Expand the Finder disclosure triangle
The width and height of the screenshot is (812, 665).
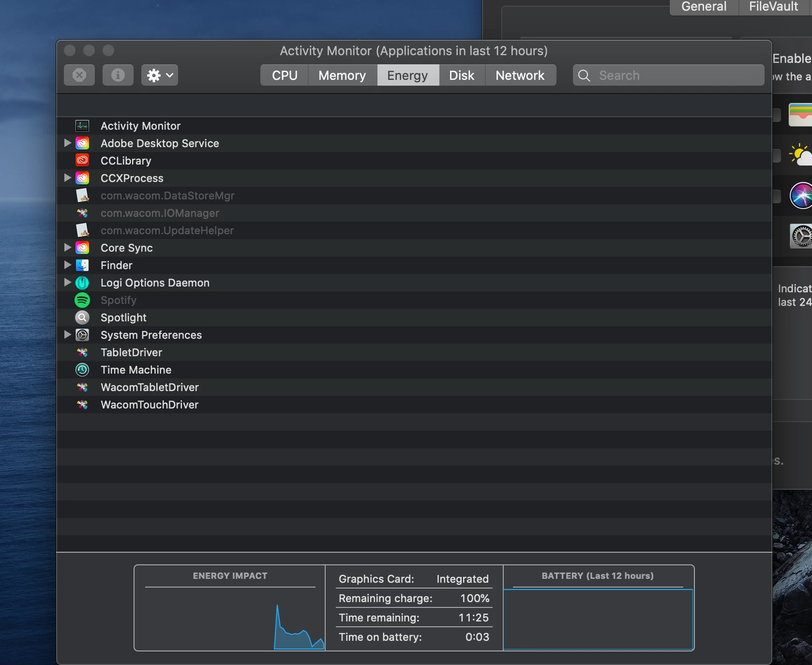68,265
